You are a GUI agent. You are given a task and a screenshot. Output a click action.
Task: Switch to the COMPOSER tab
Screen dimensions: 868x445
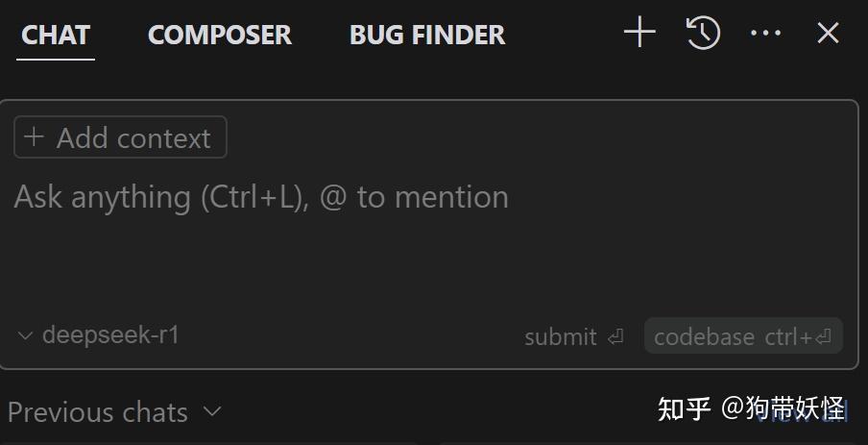click(x=220, y=36)
